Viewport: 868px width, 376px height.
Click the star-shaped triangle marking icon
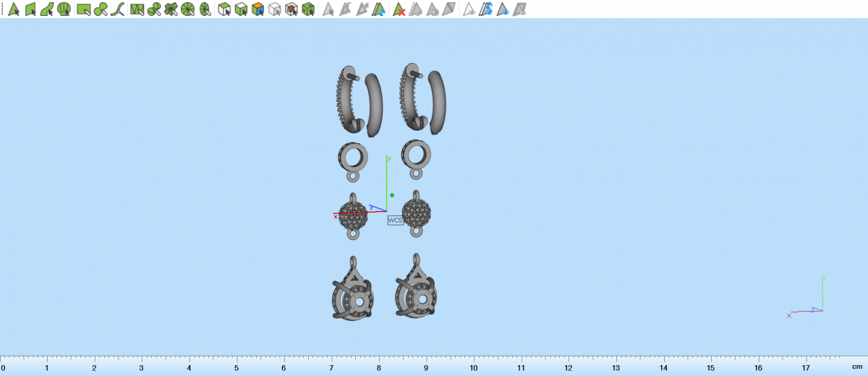tap(171, 9)
